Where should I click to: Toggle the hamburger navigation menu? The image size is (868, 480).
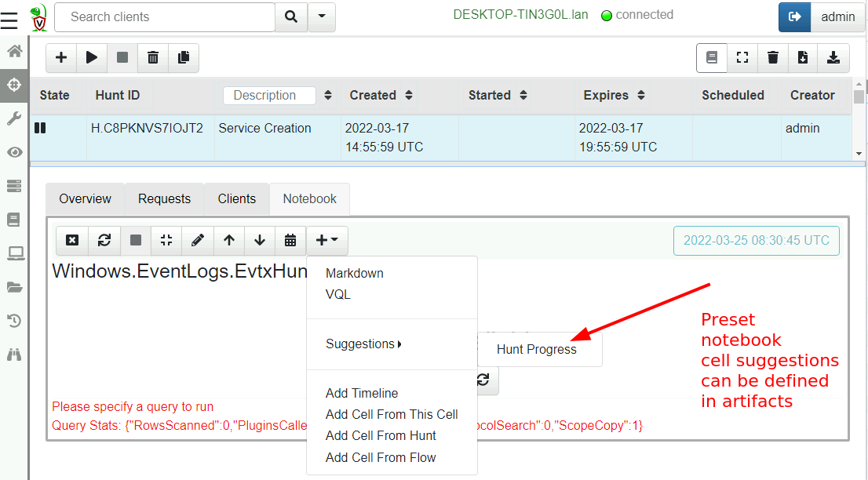coord(9,20)
